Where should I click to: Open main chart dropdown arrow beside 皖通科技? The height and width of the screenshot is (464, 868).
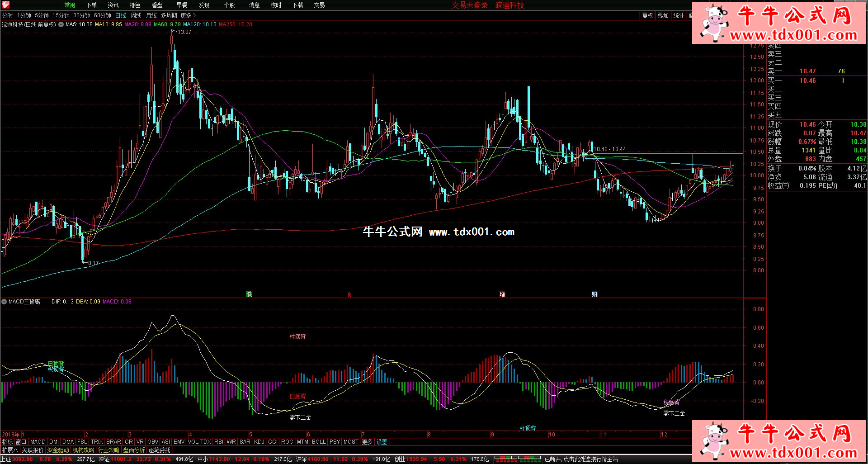[61, 24]
